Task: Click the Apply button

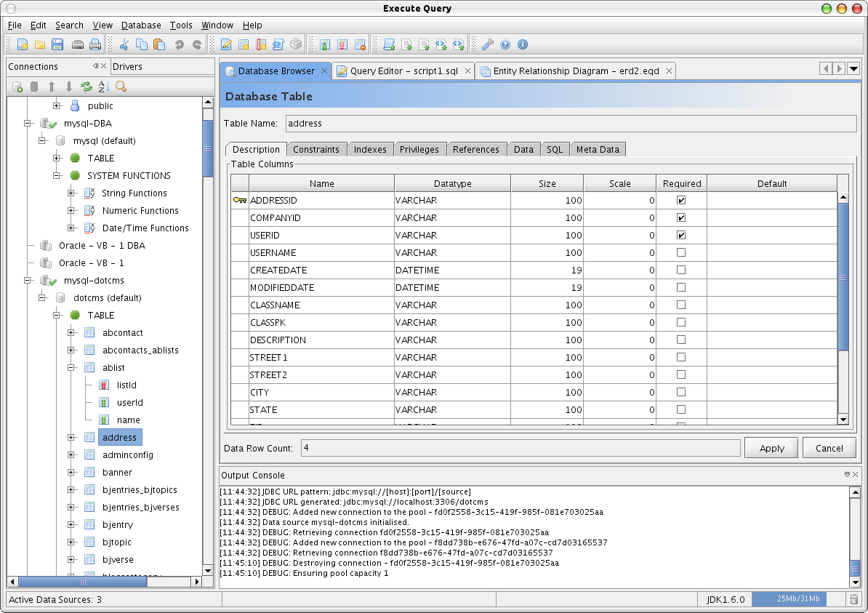Action: coord(771,449)
